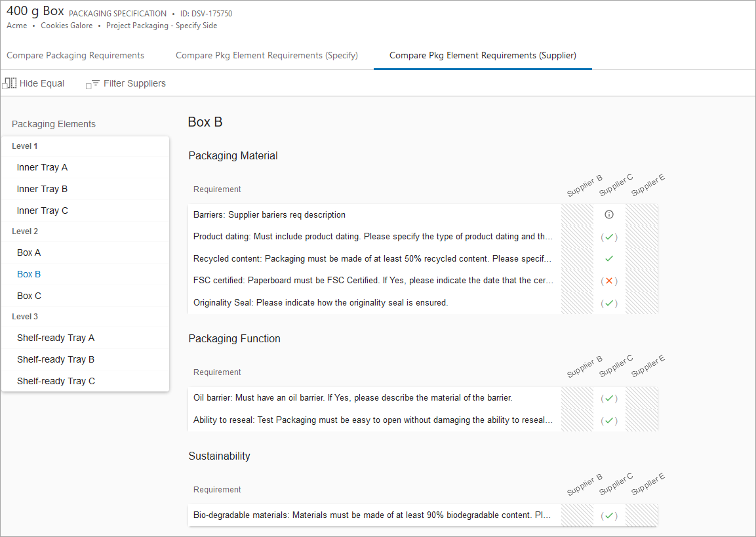Click the Packaging Material section heading
Image resolution: width=756 pixels, height=537 pixels.
pos(233,155)
